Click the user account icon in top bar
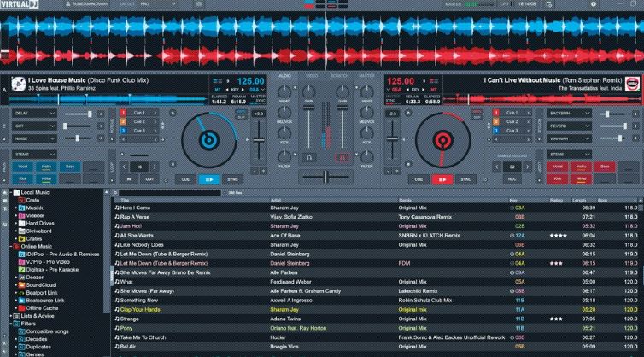Screen dimensions: 644x357 67,4
